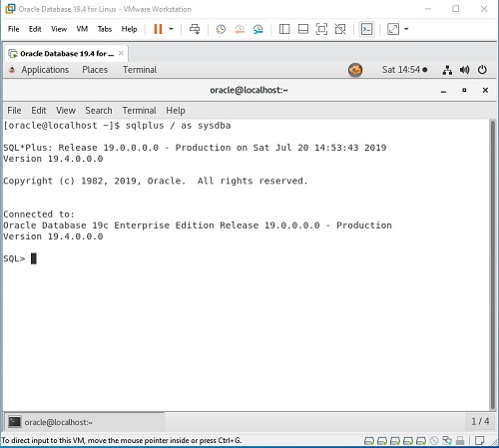The height and width of the screenshot is (448, 499).
Task: Send Ctrl+Alt+Del to the virtual machine
Action: coord(195,29)
